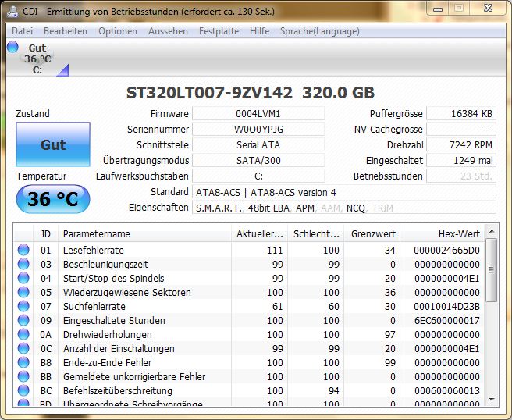This screenshot has width=512, height=420.
Task: Click the NV Cachegrösse field
Action: click(x=461, y=130)
